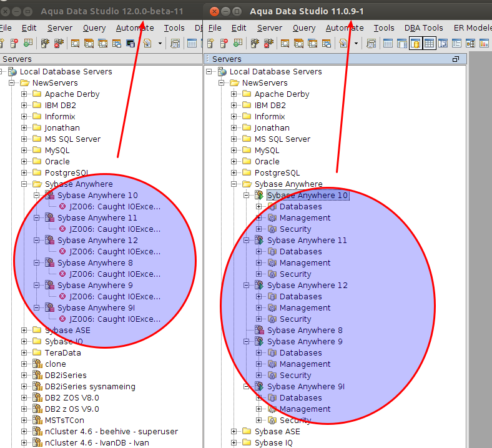Open Query Analyzer (first magnifier window) in 12.0.0-beta-11
This screenshot has width=492, height=448.
point(75,43)
